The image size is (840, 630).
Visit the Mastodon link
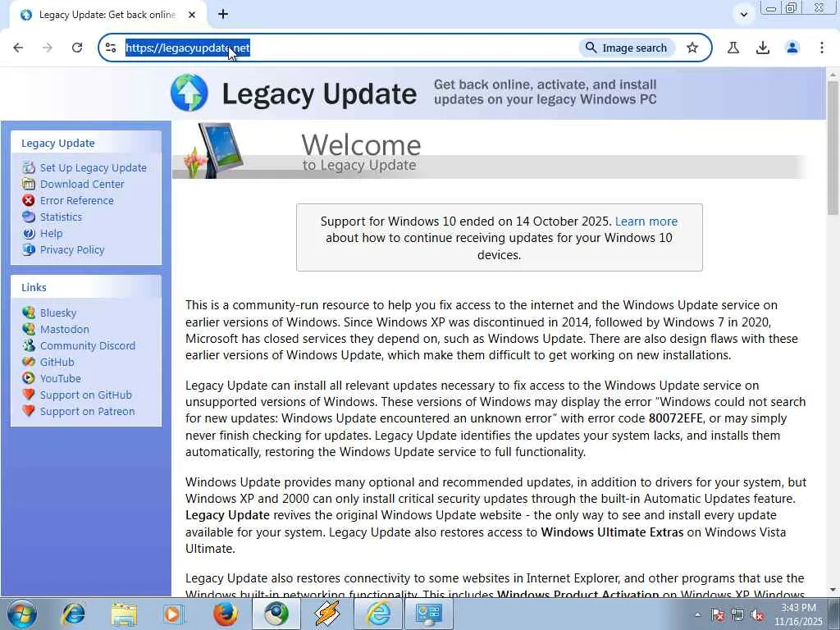[x=65, y=330]
